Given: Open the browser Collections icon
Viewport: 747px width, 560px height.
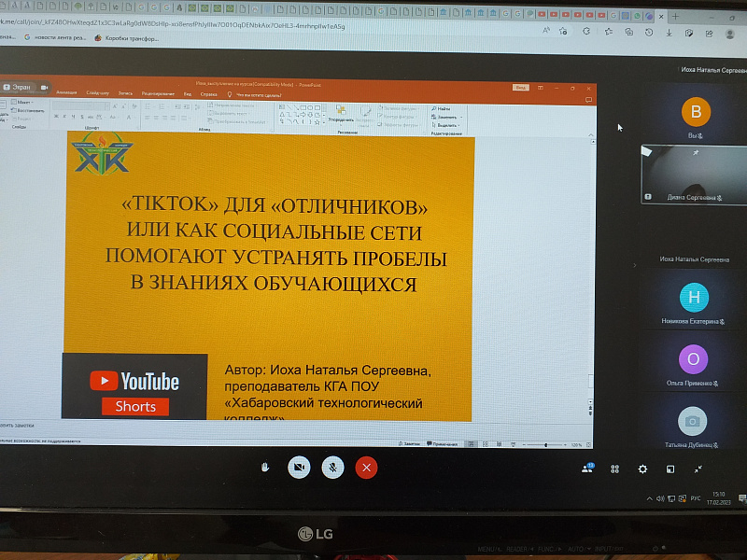Looking at the screenshot, I should [628, 33].
